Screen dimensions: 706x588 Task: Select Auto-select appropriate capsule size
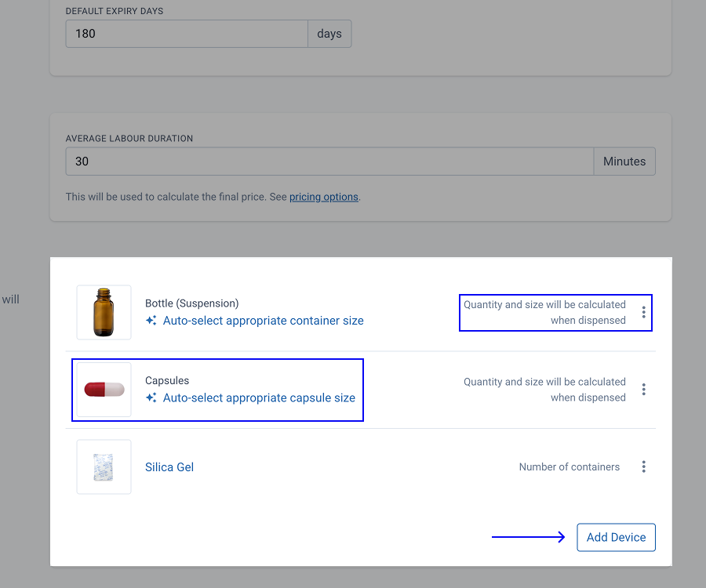tap(259, 397)
